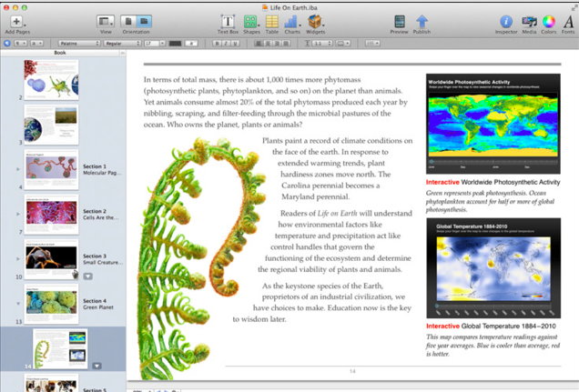This screenshot has width=579, height=392.
Task: Insert a Table from toolbar
Action: 271,21
